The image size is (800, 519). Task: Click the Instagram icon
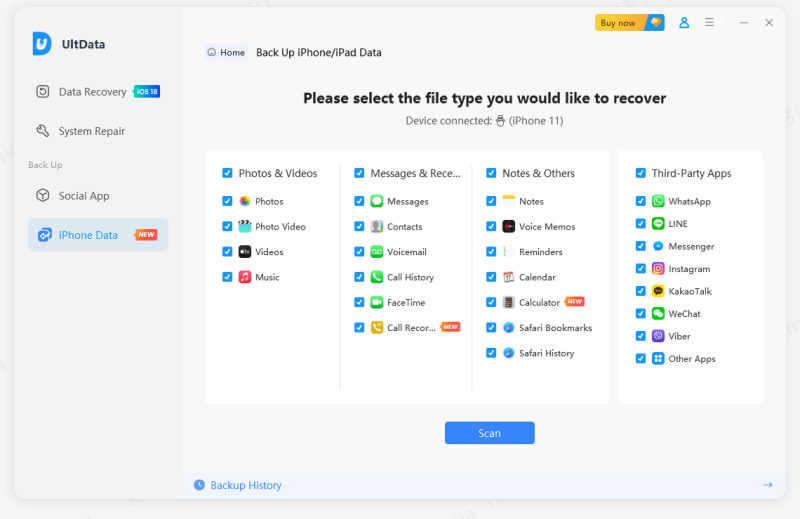(658, 268)
